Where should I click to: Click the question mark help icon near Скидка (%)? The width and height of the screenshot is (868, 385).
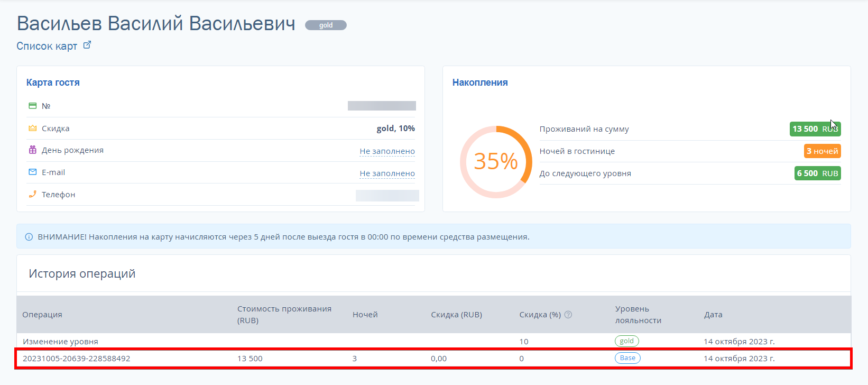coord(568,315)
